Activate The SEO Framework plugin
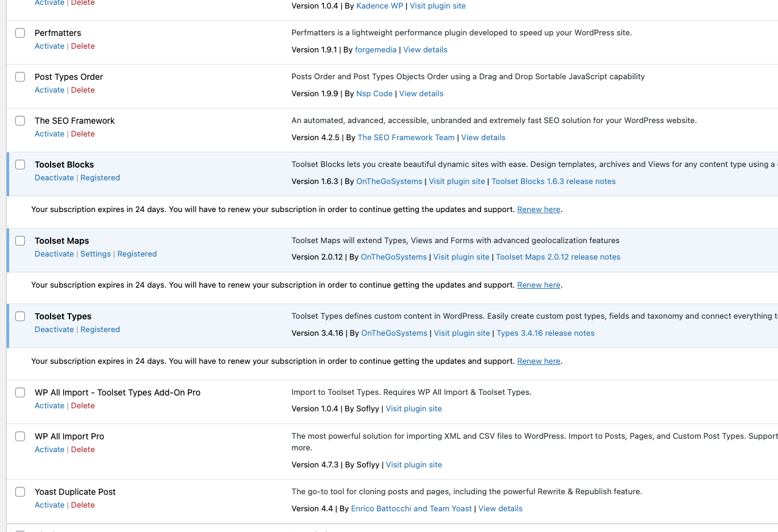 [x=49, y=134]
